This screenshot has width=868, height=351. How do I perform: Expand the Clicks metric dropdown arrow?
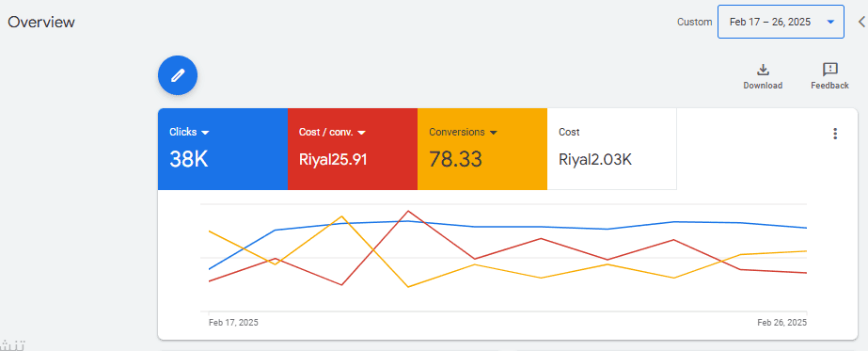[205, 133]
